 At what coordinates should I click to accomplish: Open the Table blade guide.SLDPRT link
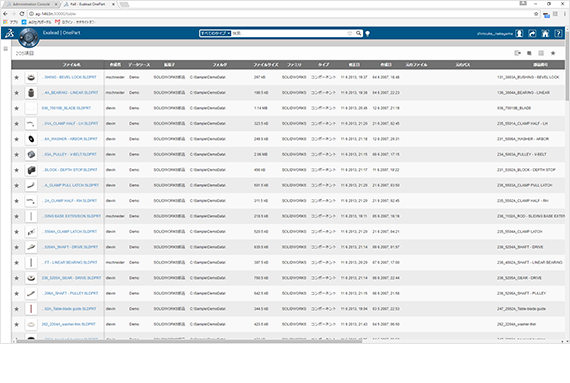[70, 309]
